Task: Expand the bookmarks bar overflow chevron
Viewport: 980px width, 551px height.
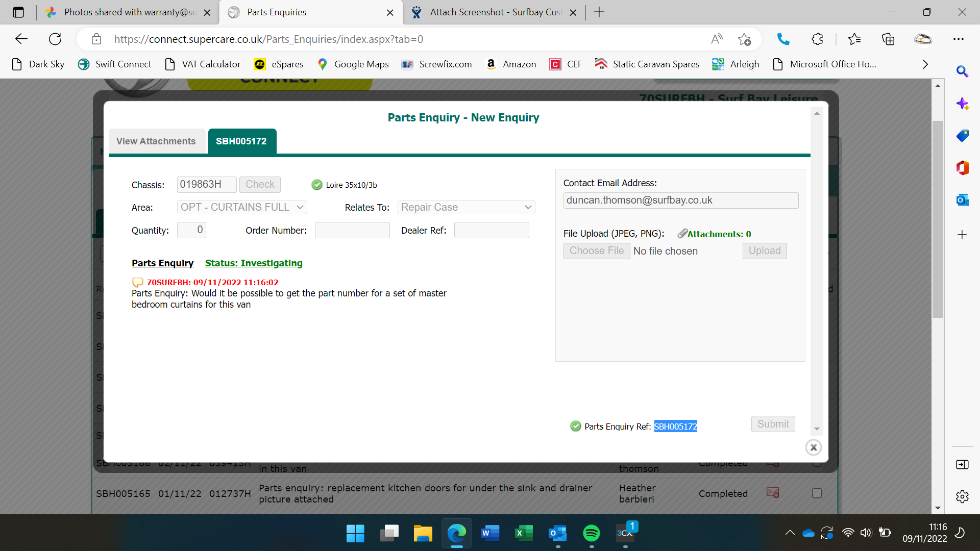Action: point(925,64)
